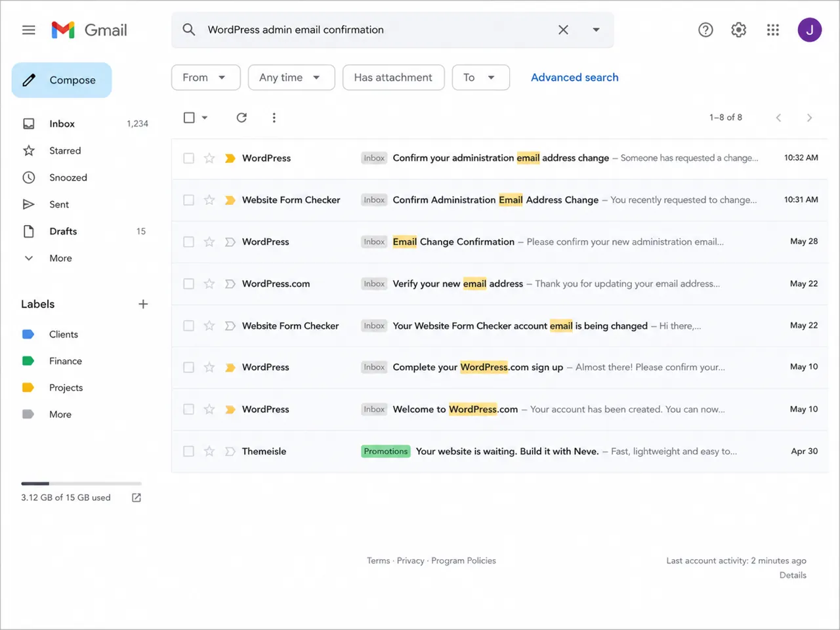Star the Verify your new email address message

[209, 284]
